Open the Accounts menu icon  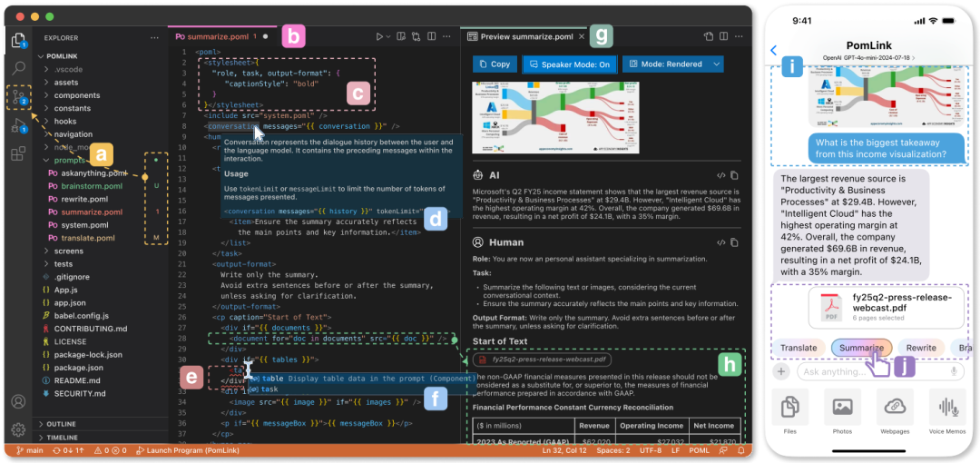click(18, 401)
